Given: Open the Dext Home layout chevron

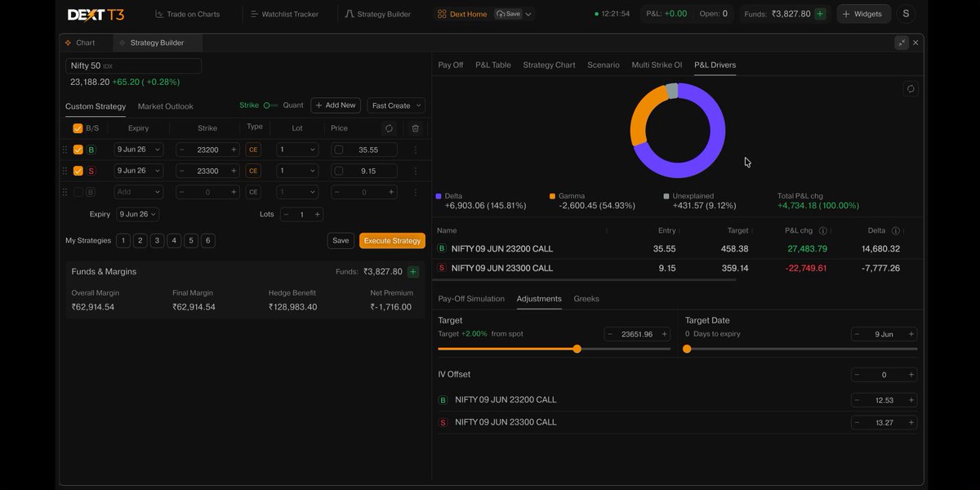Looking at the screenshot, I should (x=528, y=14).
